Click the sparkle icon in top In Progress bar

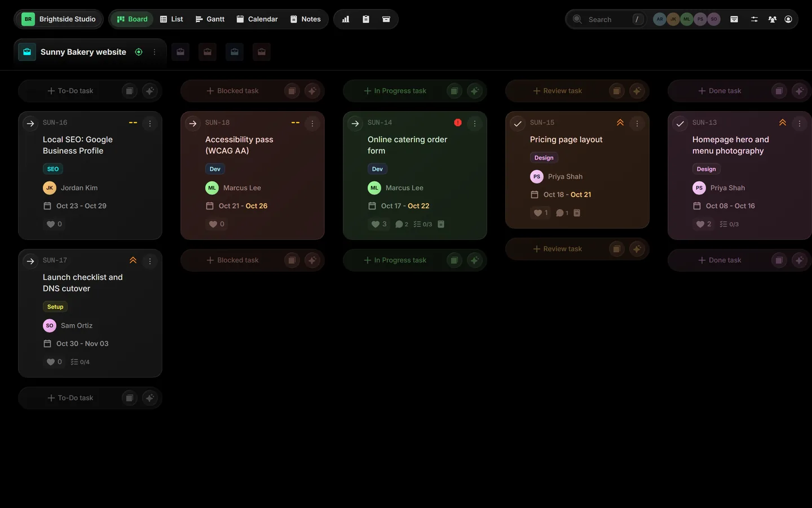tap(475, 91)
